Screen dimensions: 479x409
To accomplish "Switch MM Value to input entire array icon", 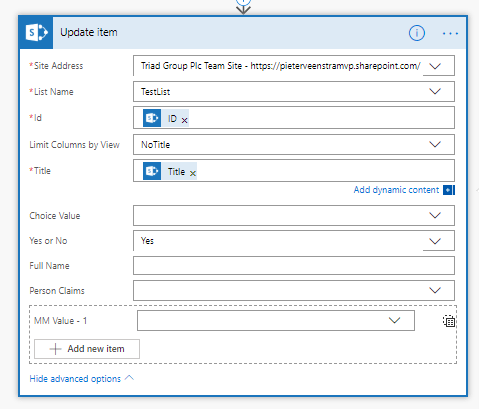I will click(x=449, y=321).
